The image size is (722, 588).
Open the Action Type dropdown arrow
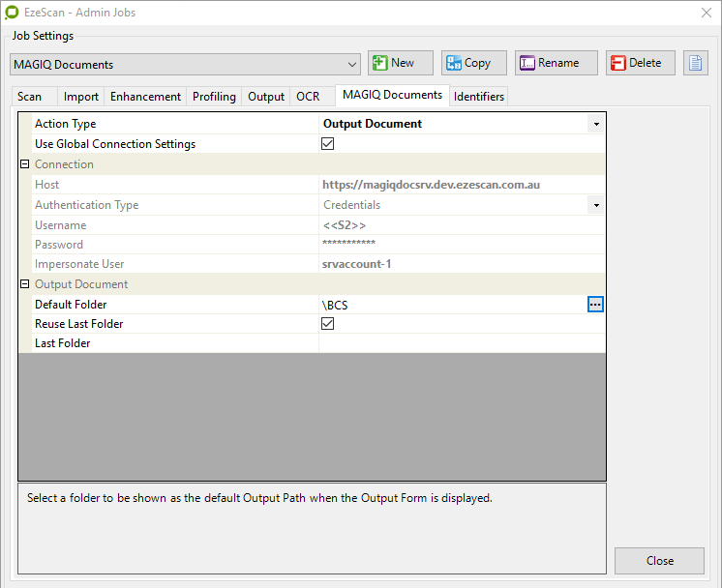coord(595,125)
